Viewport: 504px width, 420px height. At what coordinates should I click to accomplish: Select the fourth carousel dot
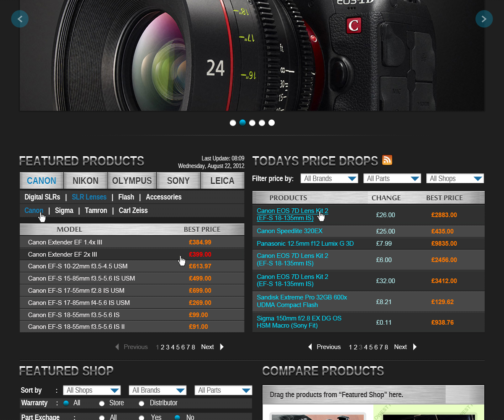262,123
